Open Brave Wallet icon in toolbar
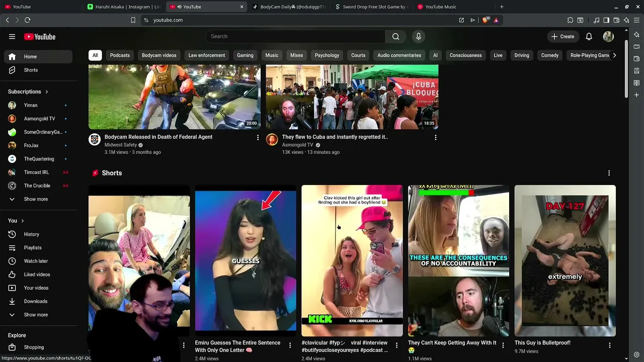644x362 pixels. click(616, 20)
